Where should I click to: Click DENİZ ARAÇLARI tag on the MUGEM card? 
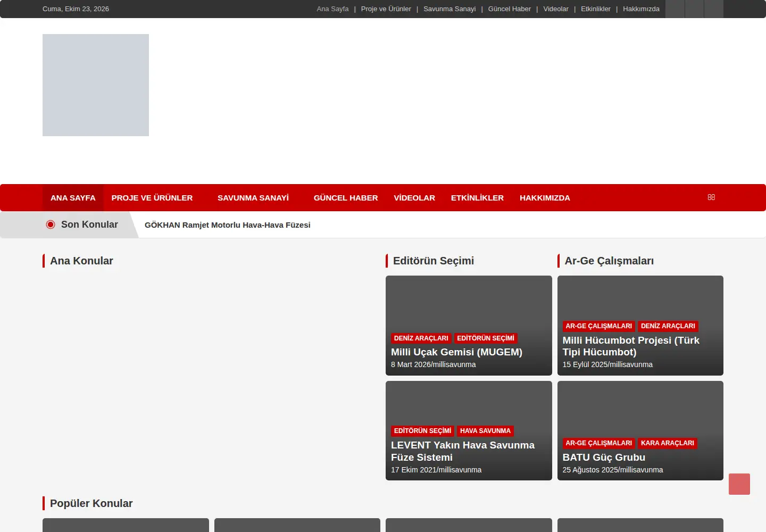pyautogui.click(x=421, y=338)
